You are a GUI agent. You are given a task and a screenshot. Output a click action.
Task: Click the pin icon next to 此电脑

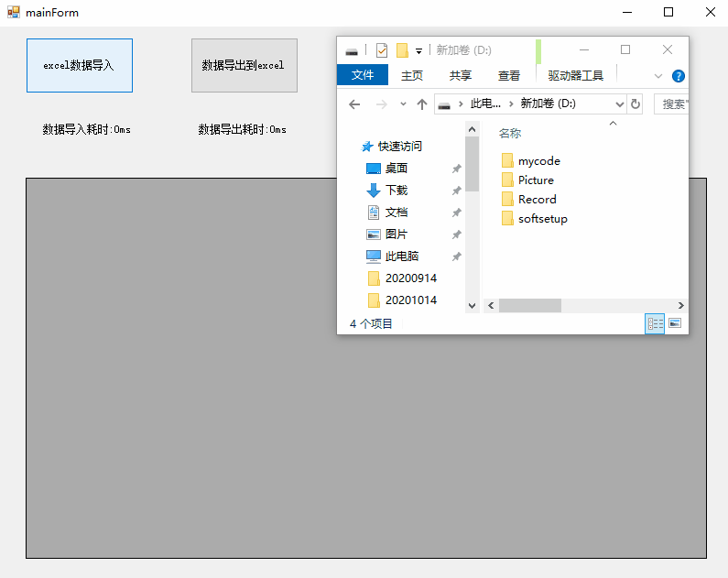457,256
